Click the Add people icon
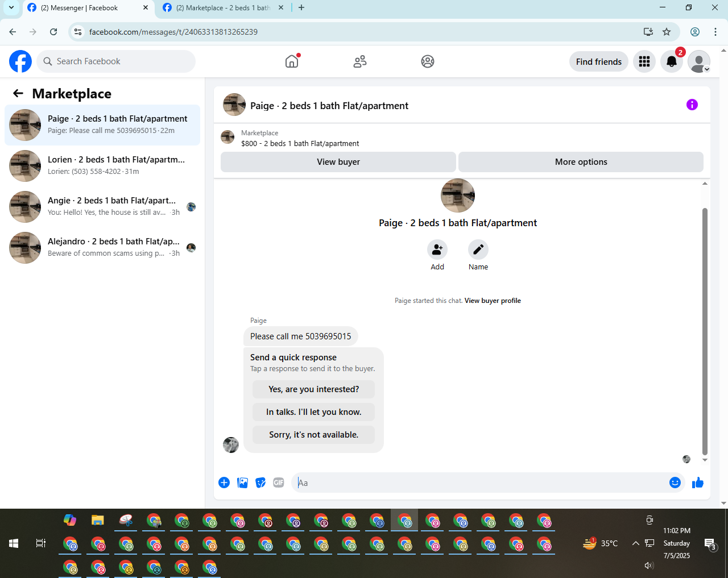 (437, 250)
